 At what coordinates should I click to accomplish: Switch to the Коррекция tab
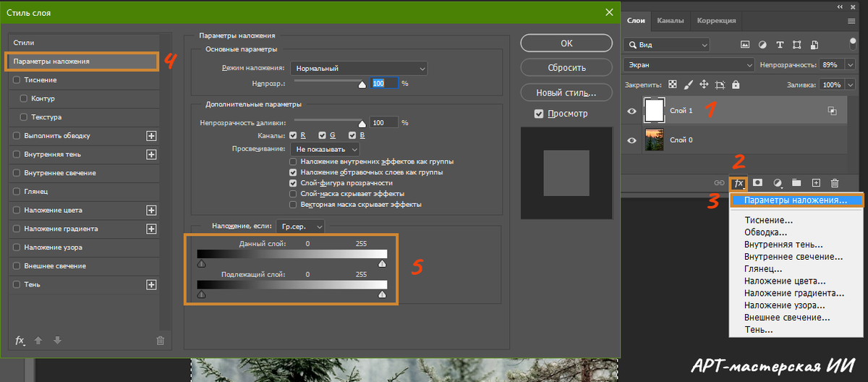point(716,21)
